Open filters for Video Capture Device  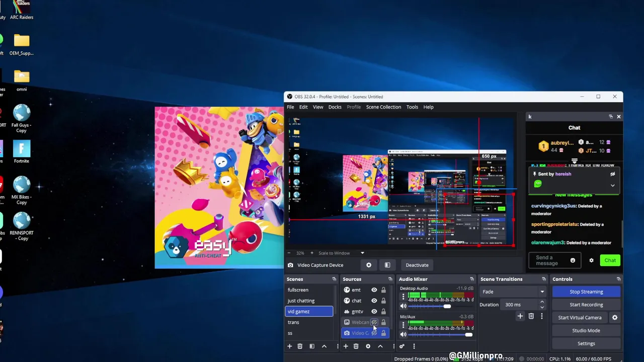(387, 265)
